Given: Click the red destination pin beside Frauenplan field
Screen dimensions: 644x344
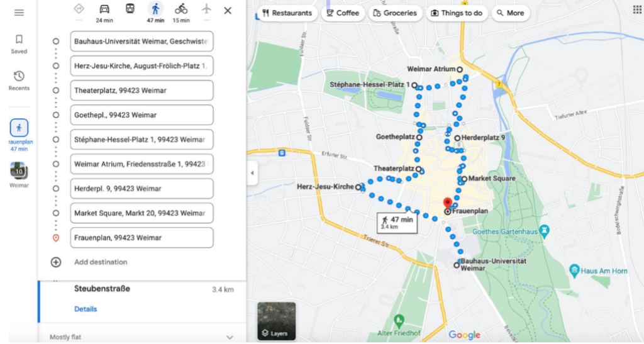Looking at the screenshot, I should coord(56,238).
